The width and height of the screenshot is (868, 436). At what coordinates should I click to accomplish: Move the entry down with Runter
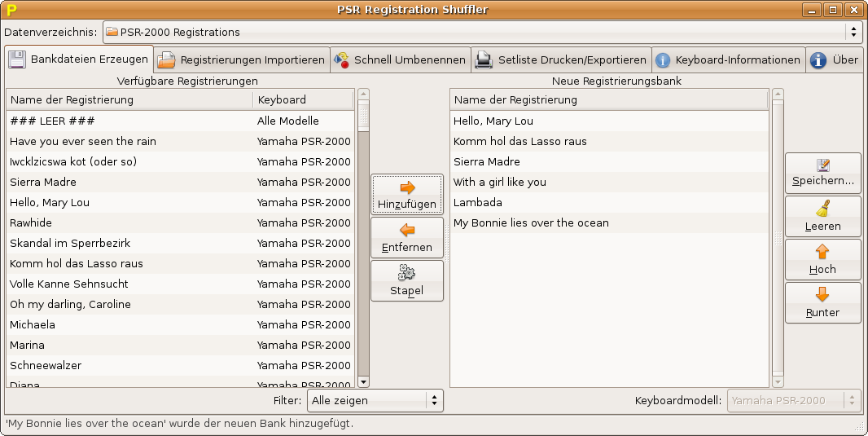click(822, 302)
